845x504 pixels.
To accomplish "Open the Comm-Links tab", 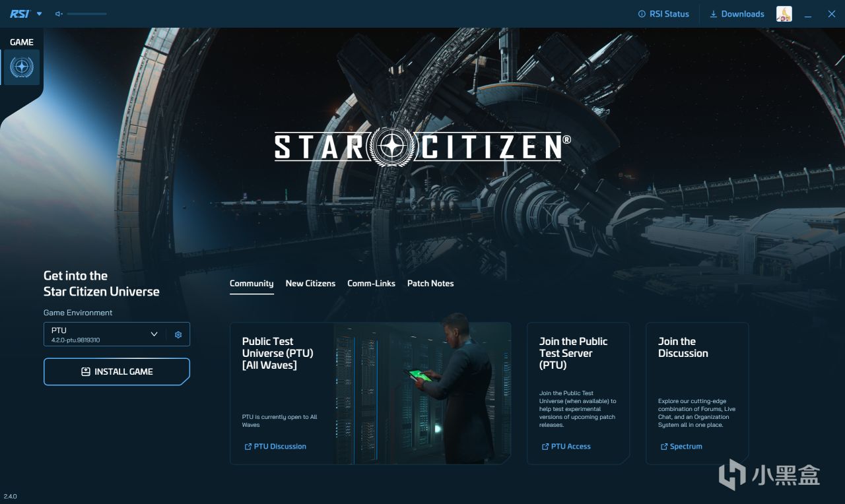I will [x=371, y=284].
